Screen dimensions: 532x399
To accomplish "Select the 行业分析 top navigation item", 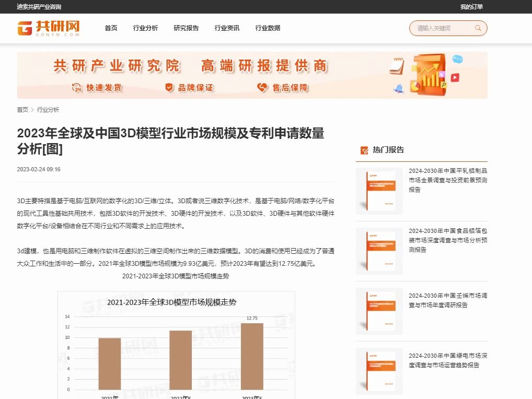I will pos(145,28).
